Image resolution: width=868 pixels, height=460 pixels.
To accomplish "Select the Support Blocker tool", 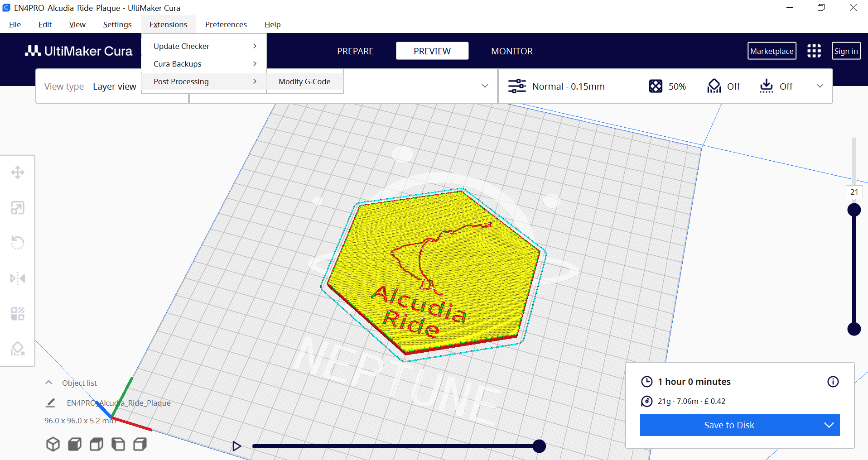I will (18, 349).
